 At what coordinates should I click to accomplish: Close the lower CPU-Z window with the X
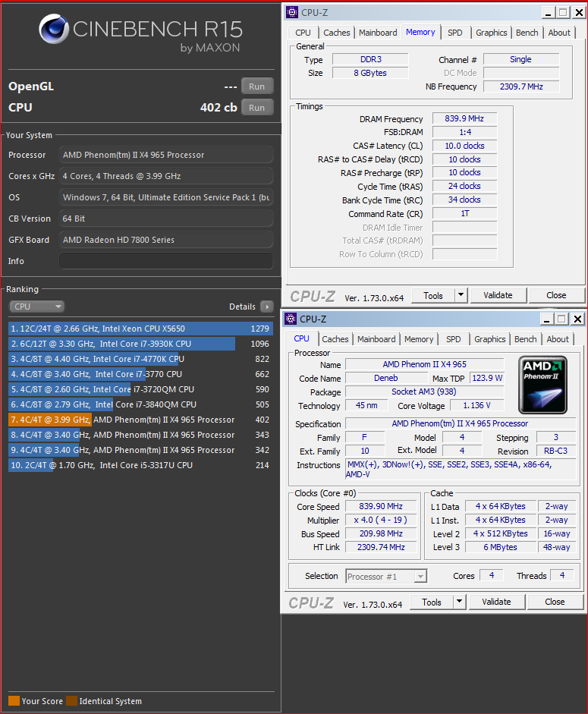click(x=577, y=319)
